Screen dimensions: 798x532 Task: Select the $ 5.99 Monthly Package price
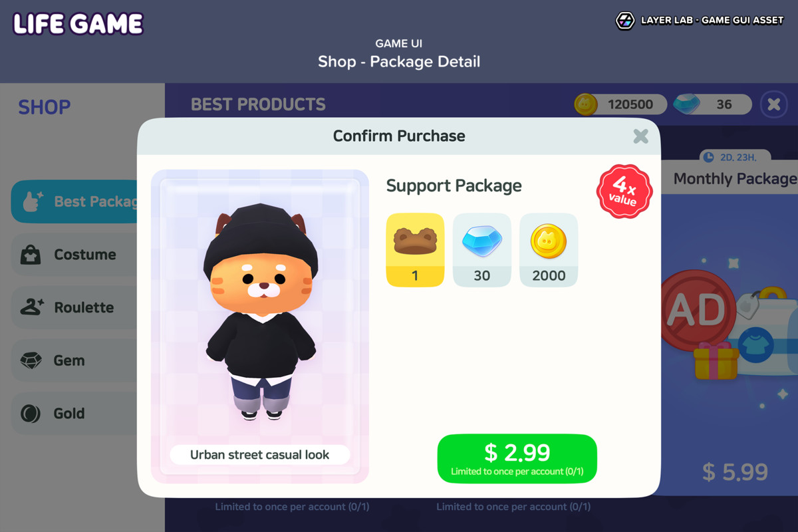point(735,472)
